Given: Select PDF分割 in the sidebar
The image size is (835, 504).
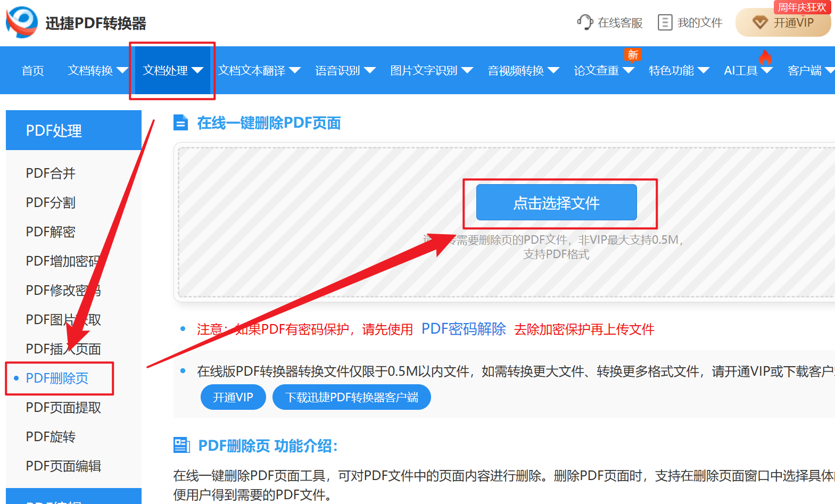Looking at the screenshot, I should coord(51,202).
